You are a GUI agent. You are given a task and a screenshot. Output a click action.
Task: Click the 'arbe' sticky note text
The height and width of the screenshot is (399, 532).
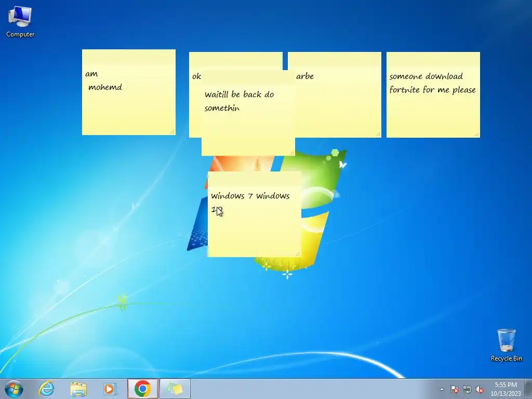click(x=304, y=76)
